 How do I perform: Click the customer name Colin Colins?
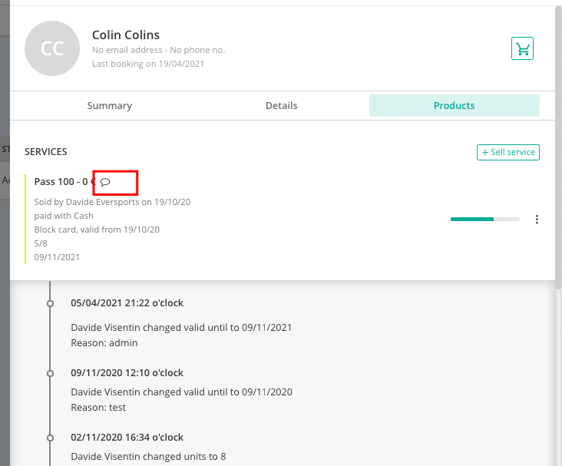126,35
